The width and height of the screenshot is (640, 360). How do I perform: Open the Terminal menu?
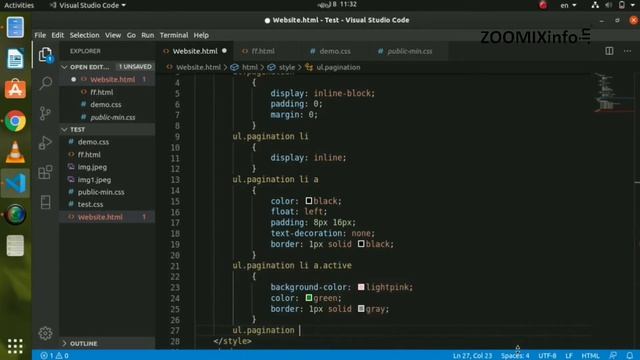click(174, 35)
